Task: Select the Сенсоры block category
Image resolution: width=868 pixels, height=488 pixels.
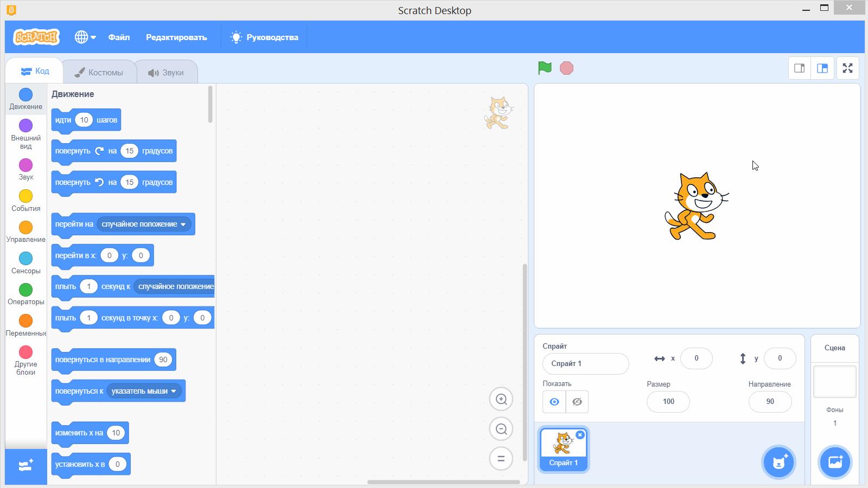Action: (x=25, y=263)
